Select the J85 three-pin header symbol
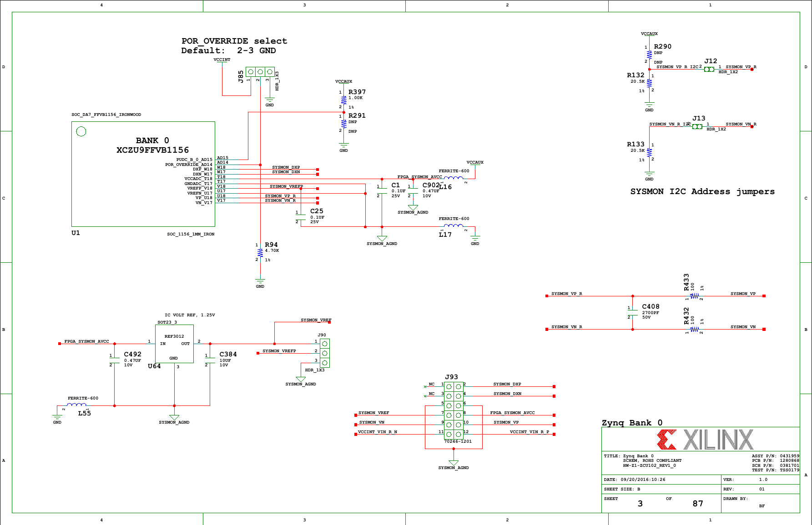Screen dimensions: 812x525 (x=260, y=72)
